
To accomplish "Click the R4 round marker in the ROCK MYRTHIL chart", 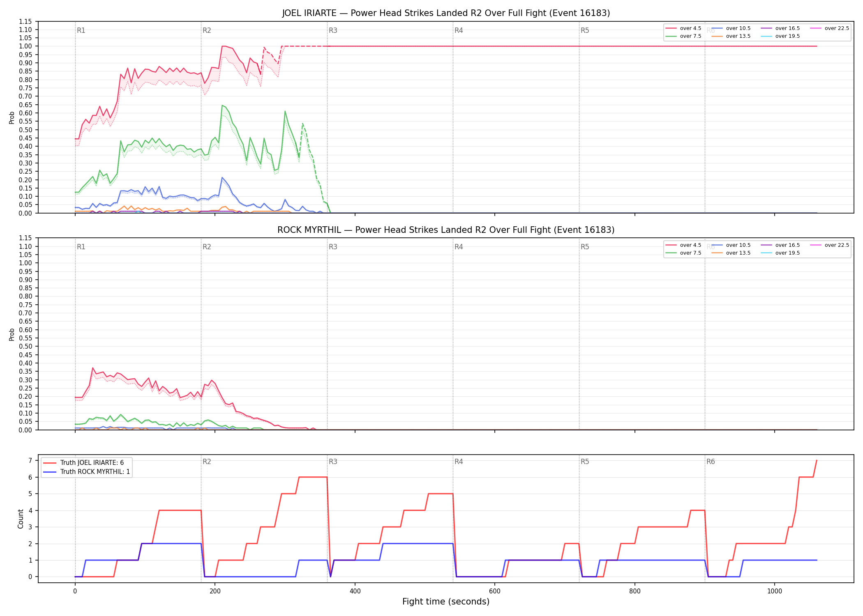I will pos(459,247).
